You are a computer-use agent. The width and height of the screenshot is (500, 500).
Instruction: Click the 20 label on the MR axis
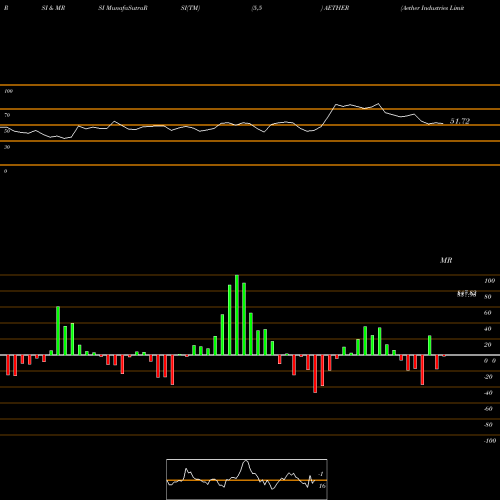(488, 345)
